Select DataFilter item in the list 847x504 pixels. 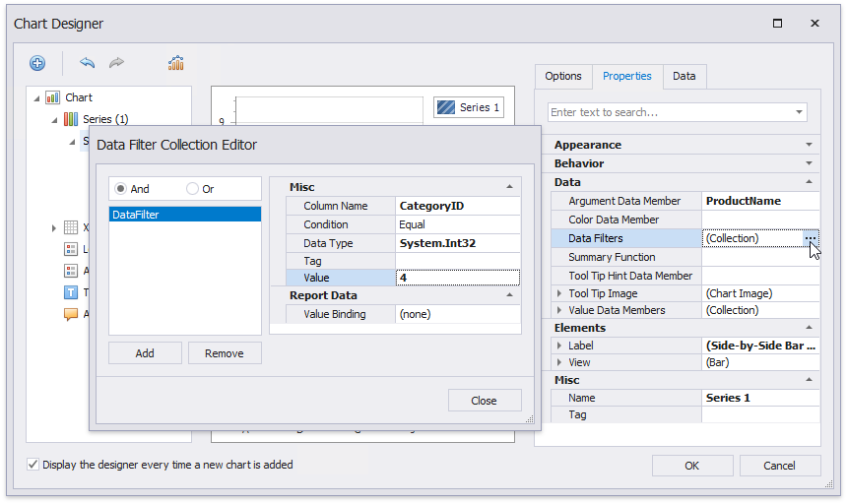pyautogui.click(x=184, y=214)
